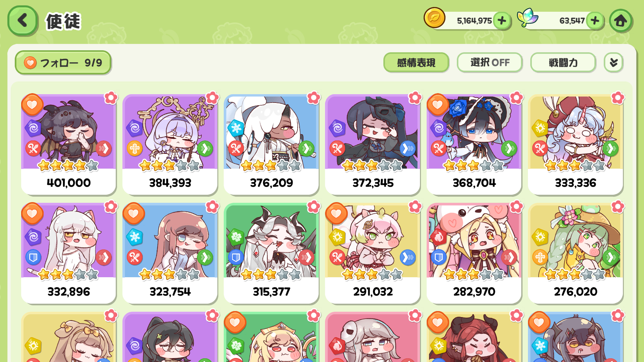Select the 感情表現 tab
Viewport: 644px width, 362px height.
416,63
